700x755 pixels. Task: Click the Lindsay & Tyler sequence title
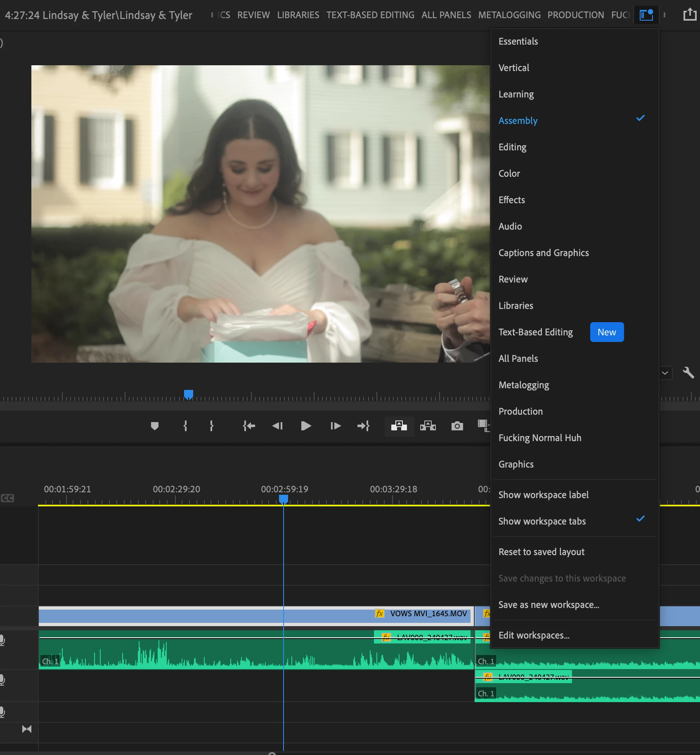pos(99,15)
